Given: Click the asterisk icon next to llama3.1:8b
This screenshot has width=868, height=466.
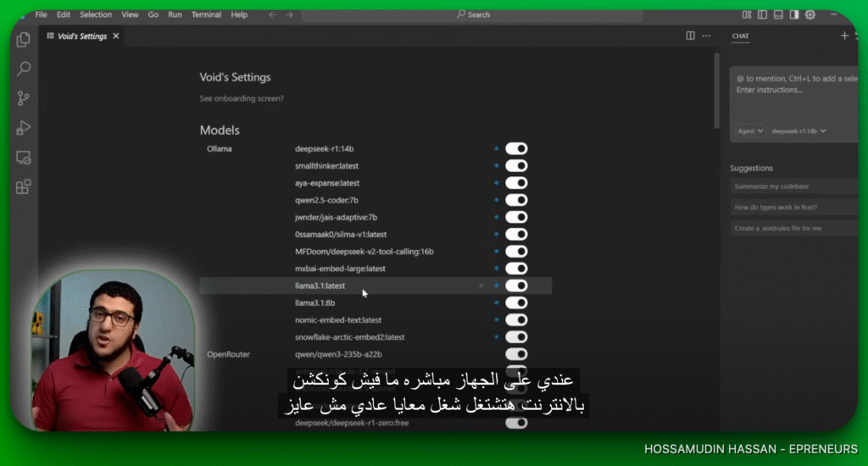Looking at the screenshot, I should tap(496, 302).
